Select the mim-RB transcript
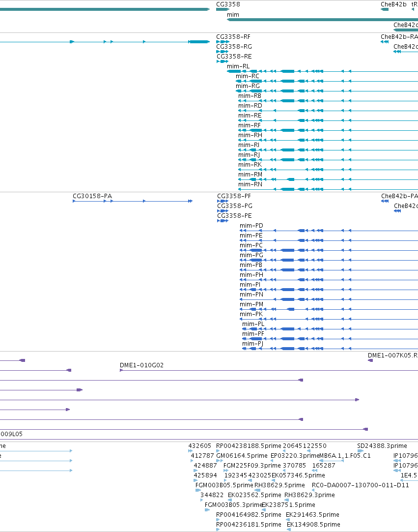Screen dimensions: 418x532 (250, 96)
